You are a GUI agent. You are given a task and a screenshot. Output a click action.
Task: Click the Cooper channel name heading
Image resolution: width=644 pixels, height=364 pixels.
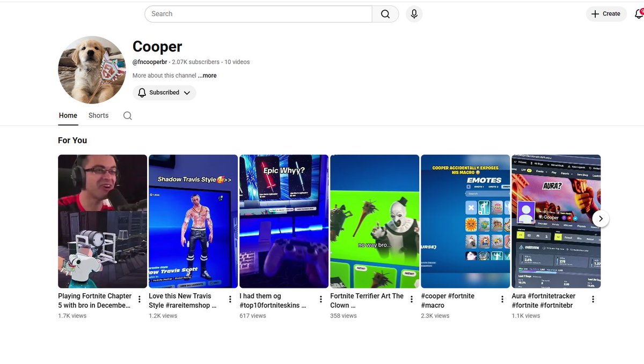click(x=157, y=47)
